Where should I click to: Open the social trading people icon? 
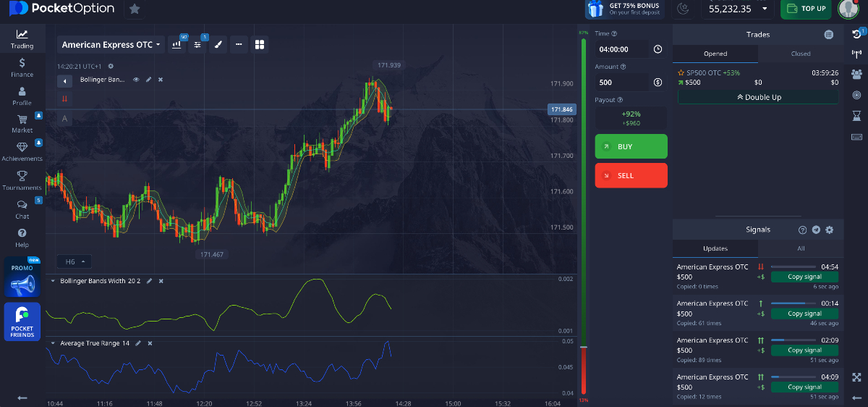tap(857, 74)
